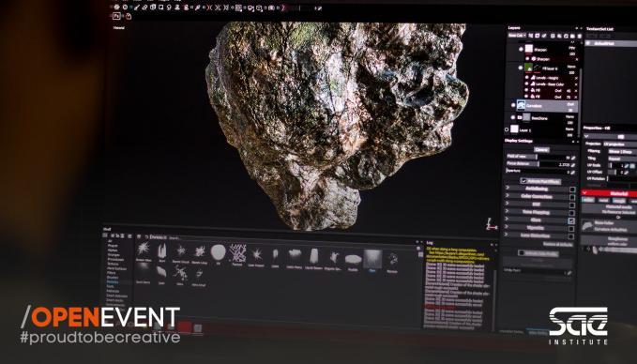Toggle visibility of the Sharpen layer
The height and width of the screenshot is (364, 637).
(x=521, y=49)
